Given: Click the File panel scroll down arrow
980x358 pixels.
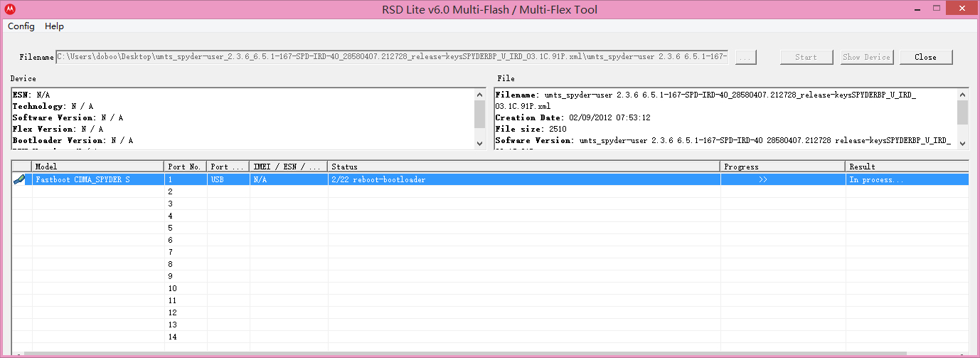Looking at the screenshot, I should pos(962,143).
